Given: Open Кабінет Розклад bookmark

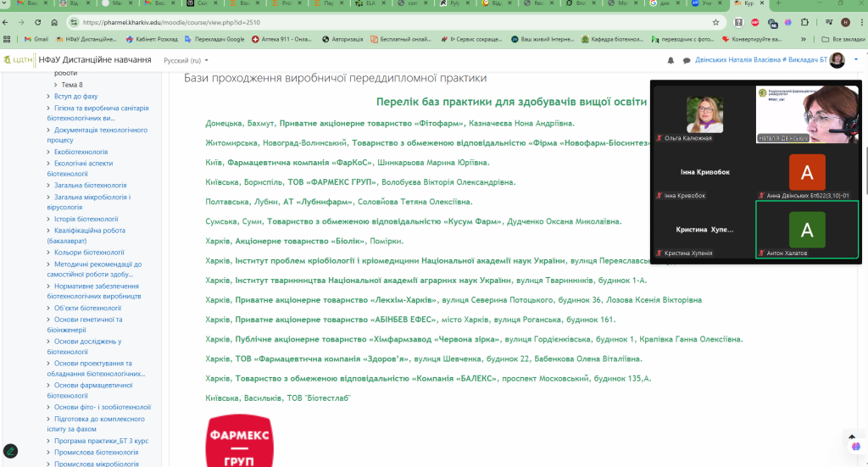Looking at the screenshot, I should 152,39.
